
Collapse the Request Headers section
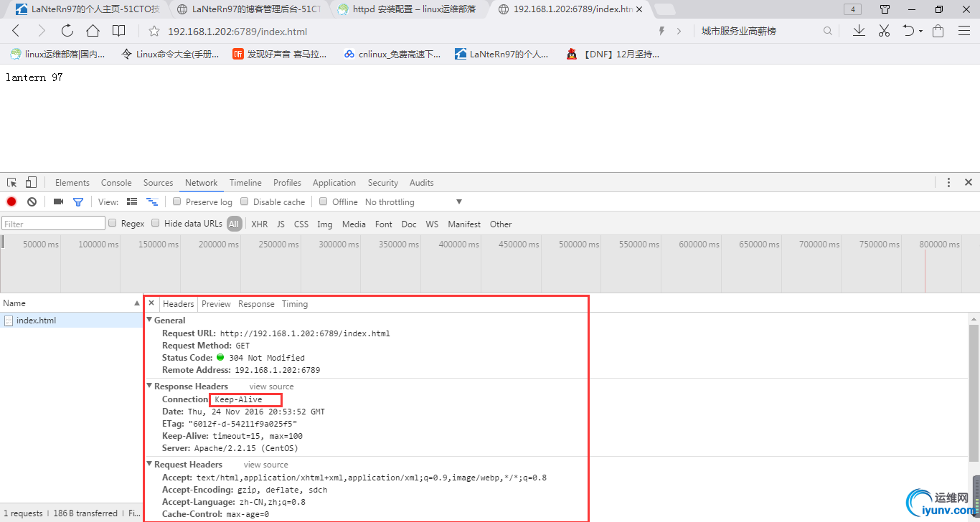(x=150, y=464)
